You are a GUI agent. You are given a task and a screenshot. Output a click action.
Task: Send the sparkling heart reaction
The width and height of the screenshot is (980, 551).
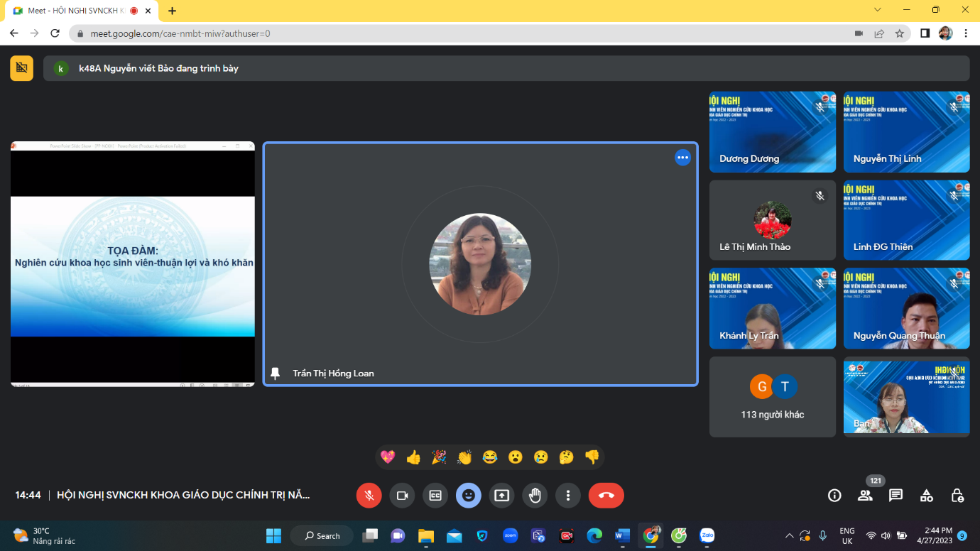[388, 457]
